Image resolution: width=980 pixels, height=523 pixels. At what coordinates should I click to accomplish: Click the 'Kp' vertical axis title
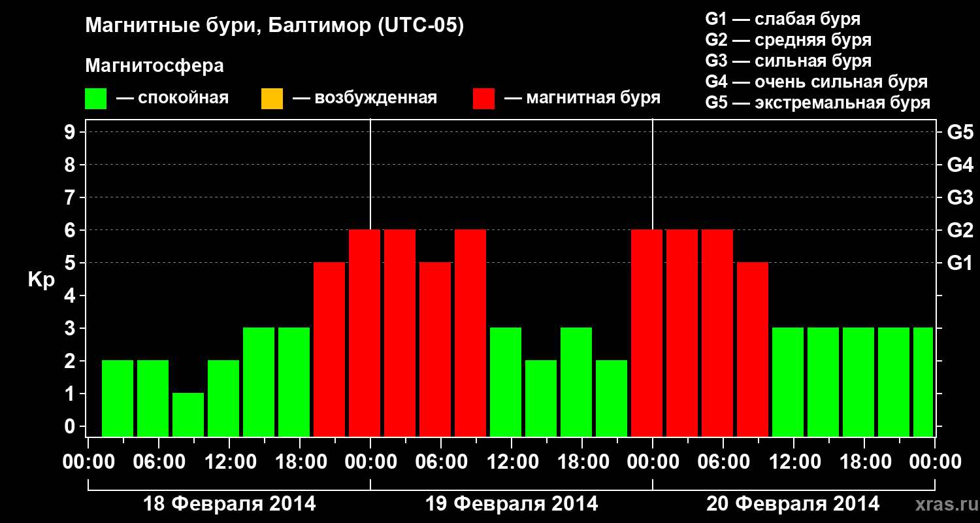pos(41,280)
